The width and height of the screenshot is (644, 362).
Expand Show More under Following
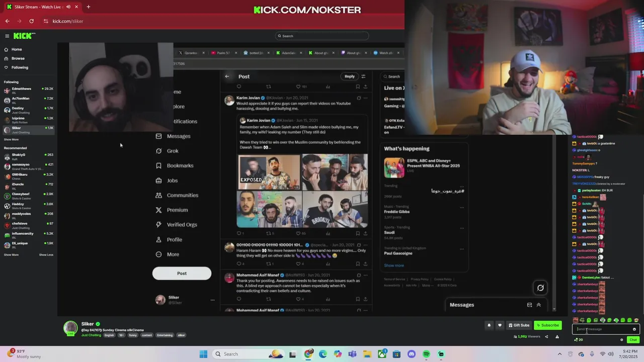(x=11, y=139)
